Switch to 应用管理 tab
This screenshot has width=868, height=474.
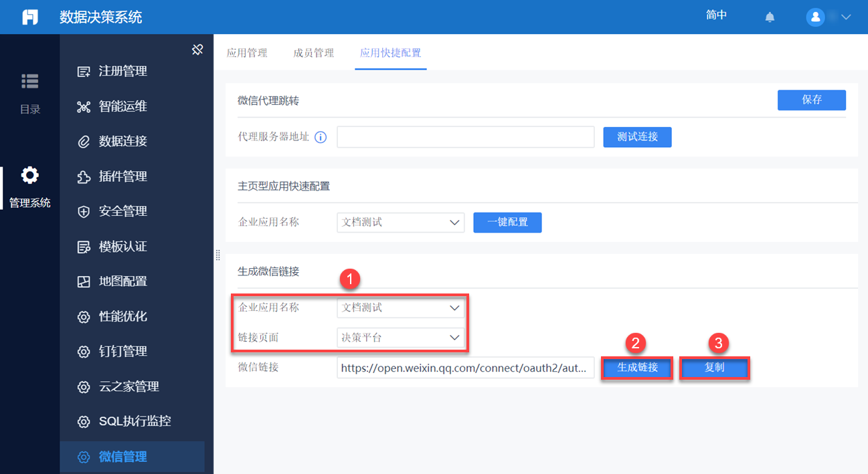(x=247, y=53)
